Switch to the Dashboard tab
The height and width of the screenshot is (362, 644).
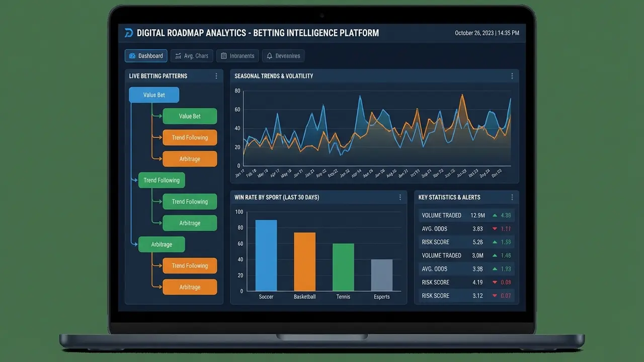click(146, 56)
